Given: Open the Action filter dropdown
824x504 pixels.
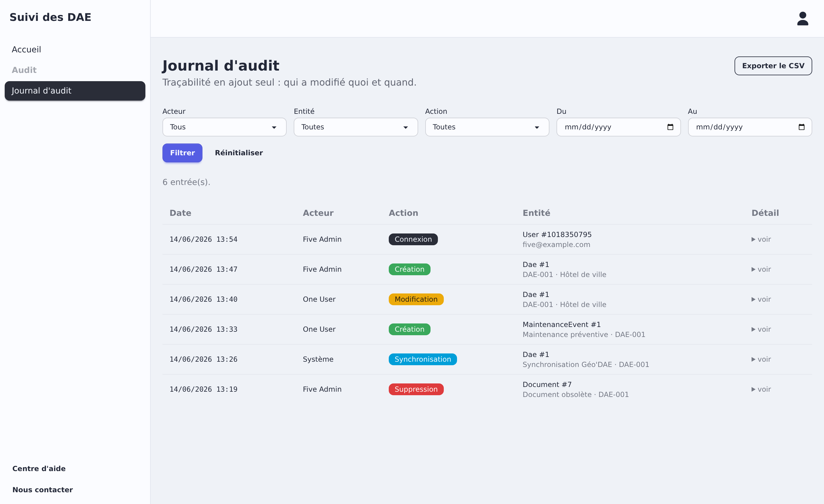Looking at the screenshot, I should [x=487, y=127].
